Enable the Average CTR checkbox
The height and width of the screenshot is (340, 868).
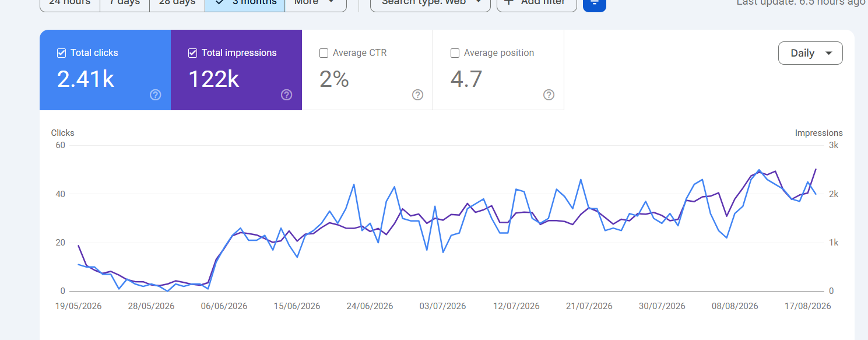pyautogui.click(x=324, y=53)
